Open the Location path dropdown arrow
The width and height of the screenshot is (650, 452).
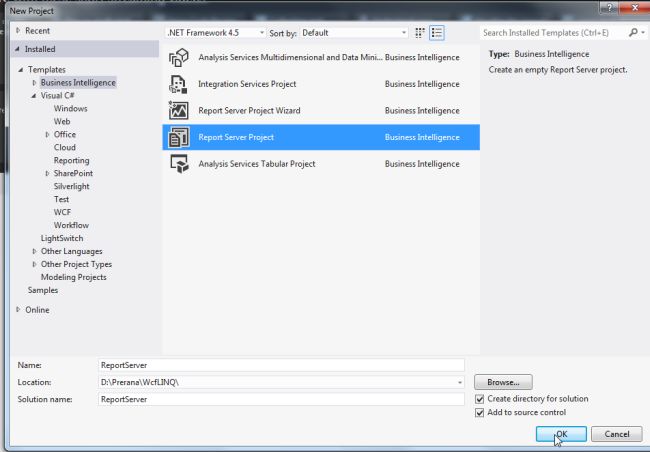[x=459, y=382]
